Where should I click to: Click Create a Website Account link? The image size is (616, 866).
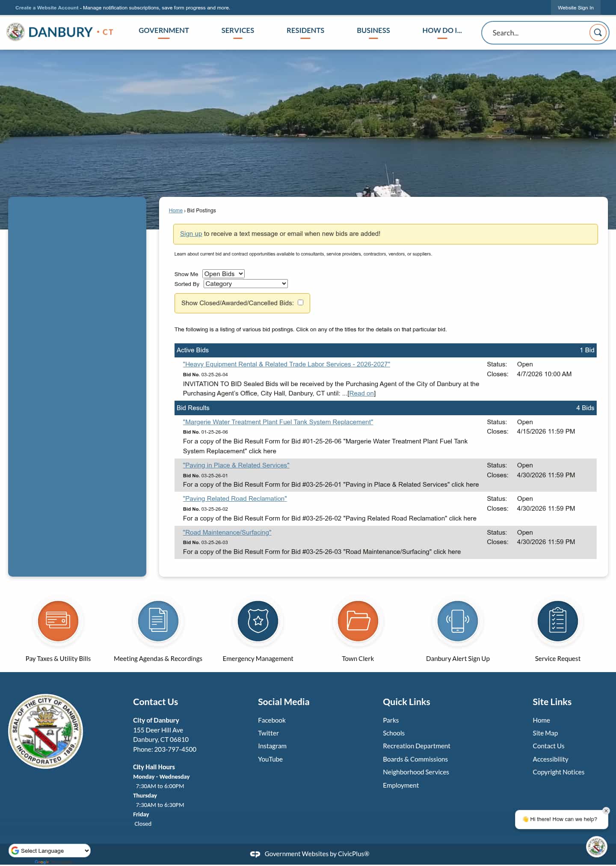coord(47,8)
